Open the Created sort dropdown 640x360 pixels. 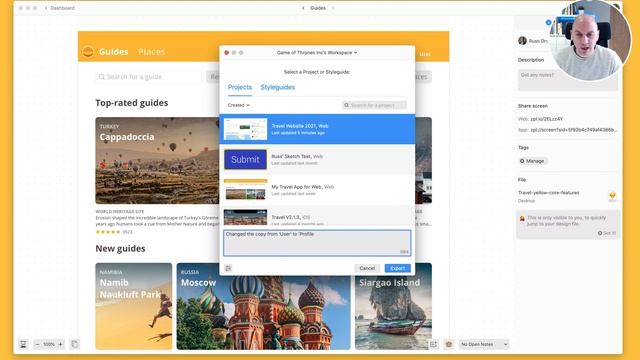tap(239, 105)
